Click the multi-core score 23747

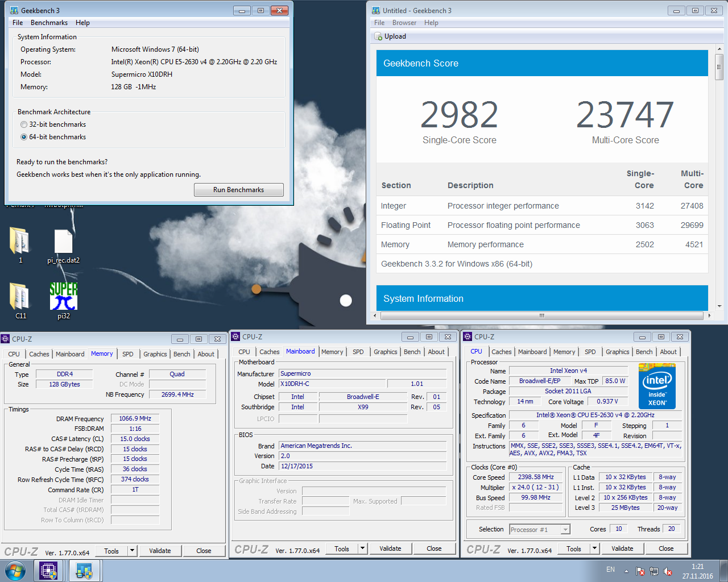pyautogui.click(x=625, y=115)
